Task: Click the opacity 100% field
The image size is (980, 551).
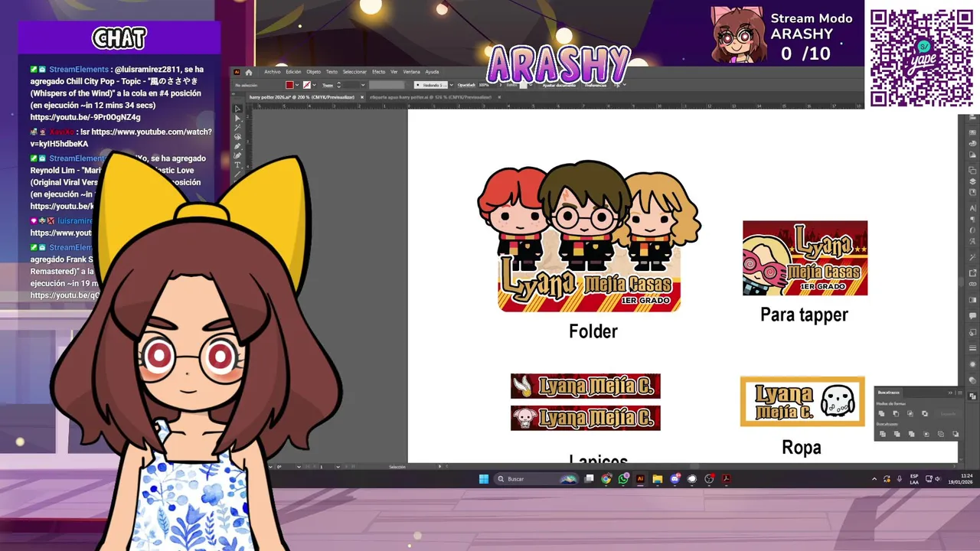Action: 484,85
